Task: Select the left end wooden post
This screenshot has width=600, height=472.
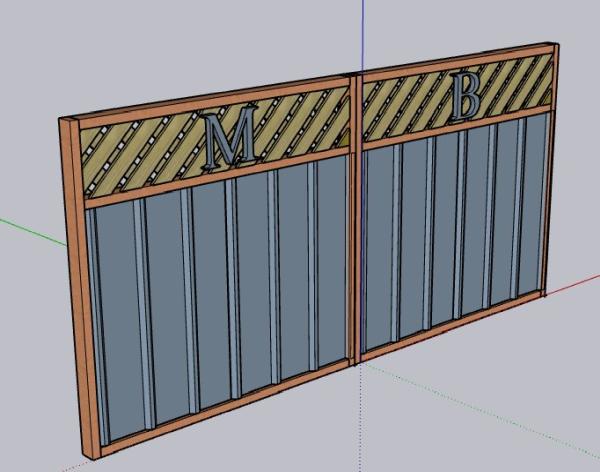Action: tap(80, 291)
